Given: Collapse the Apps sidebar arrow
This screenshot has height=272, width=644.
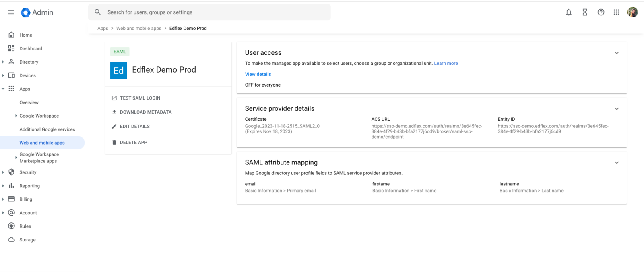Looking at the screenshot, I should [3, 89].
